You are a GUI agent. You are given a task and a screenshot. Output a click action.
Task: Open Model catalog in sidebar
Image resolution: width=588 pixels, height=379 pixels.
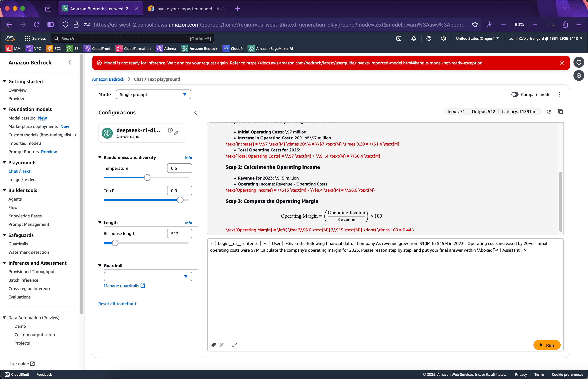[x=22, y=118]
